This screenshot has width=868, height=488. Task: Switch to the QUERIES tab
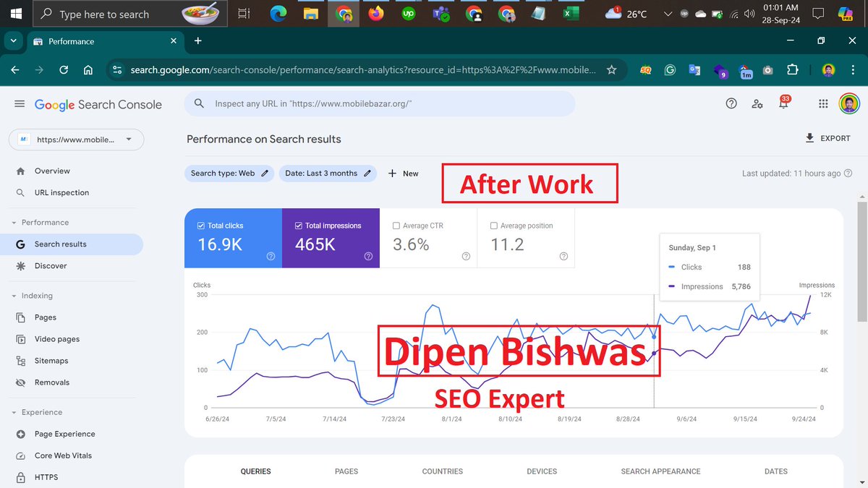(x=256, y=471)
